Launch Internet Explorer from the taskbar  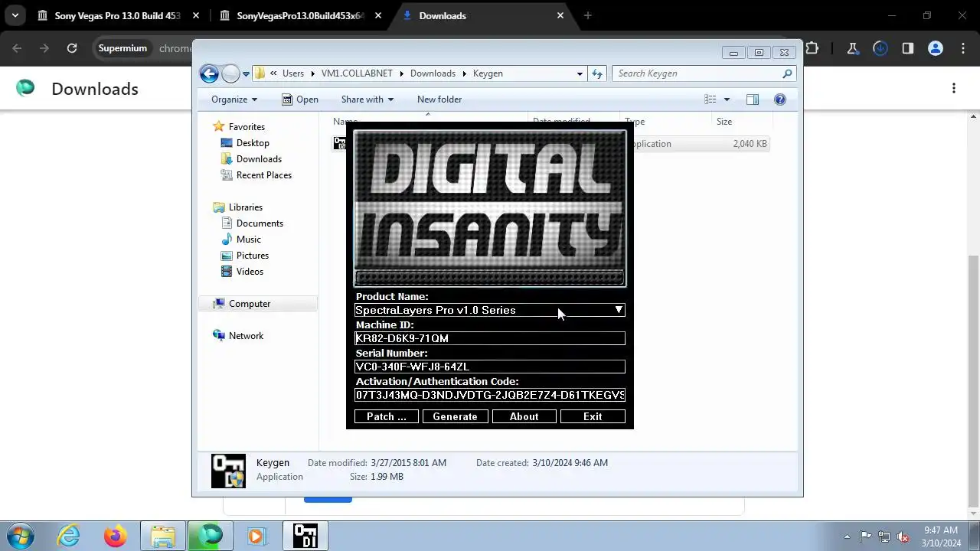pos(69,536)
